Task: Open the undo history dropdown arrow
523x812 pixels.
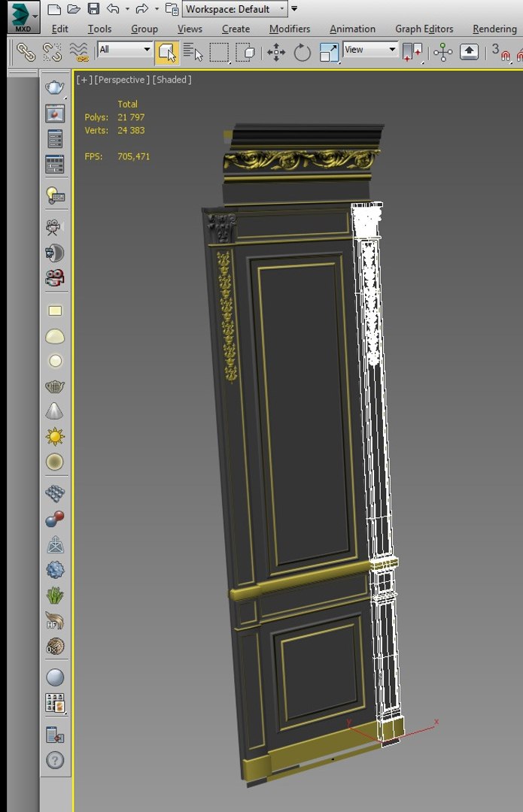Action: point(127,9)
